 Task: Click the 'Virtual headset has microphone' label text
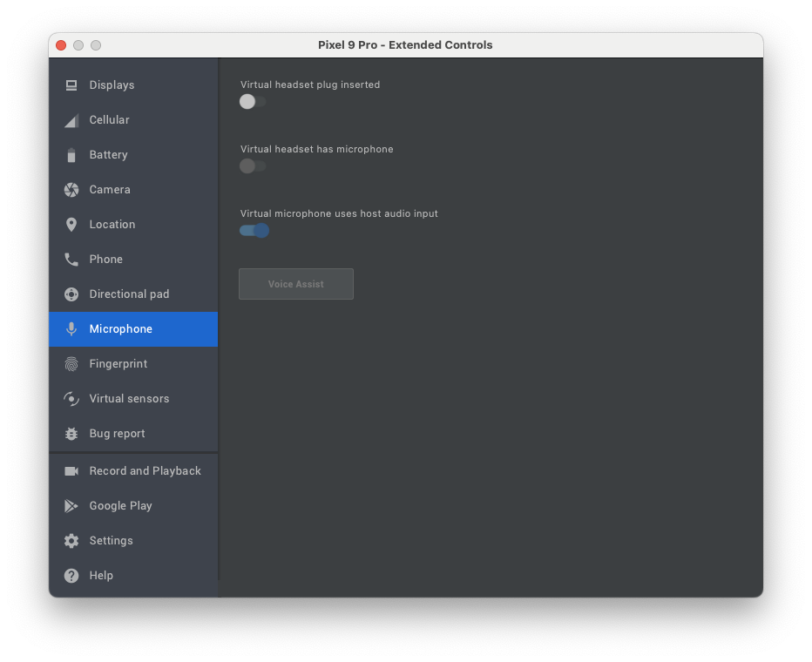(x=317, y=150)
